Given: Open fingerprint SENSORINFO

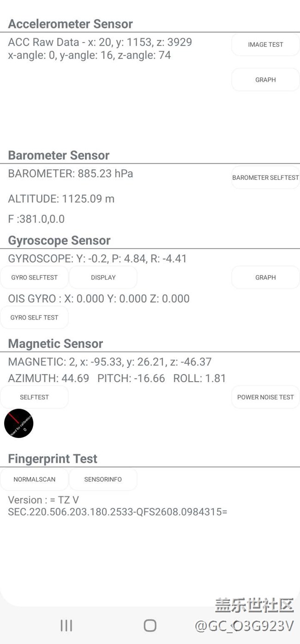Looking at the screenshot, I should (103, 480).
